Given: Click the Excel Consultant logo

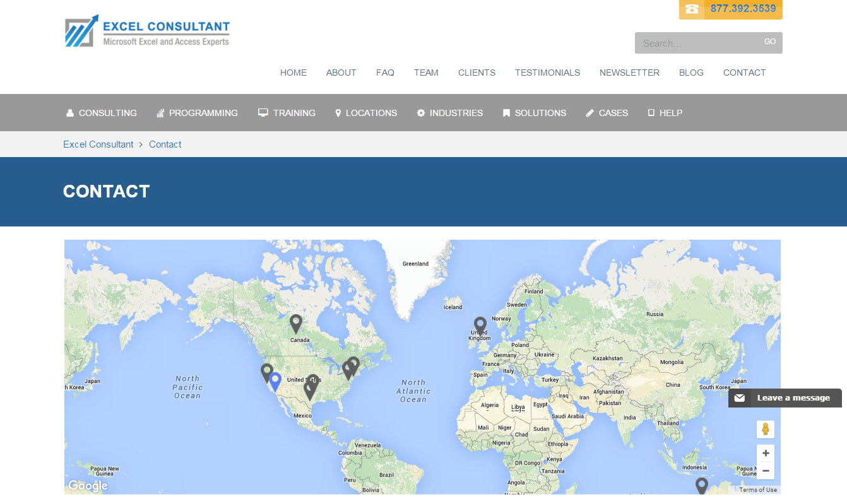Looking at the screenshot, I should (148, 32).
